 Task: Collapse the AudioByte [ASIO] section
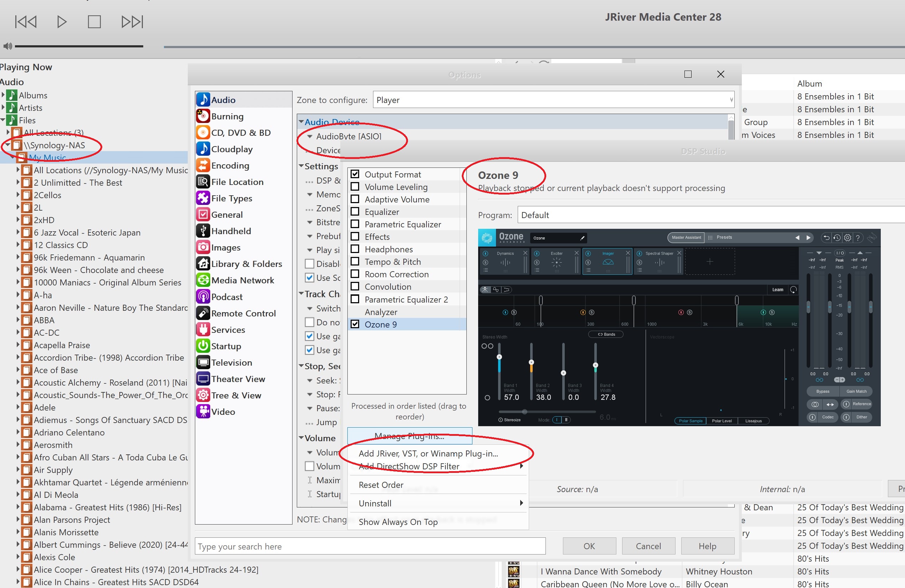[x=310, y=136]
